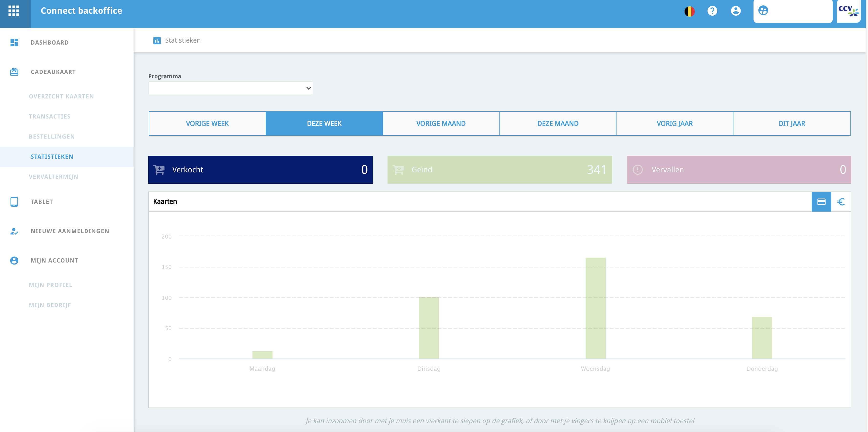The width and height of the screenshot is (868, 432).
Task: Click the user profile icon in the header
Action: (736, 11)
